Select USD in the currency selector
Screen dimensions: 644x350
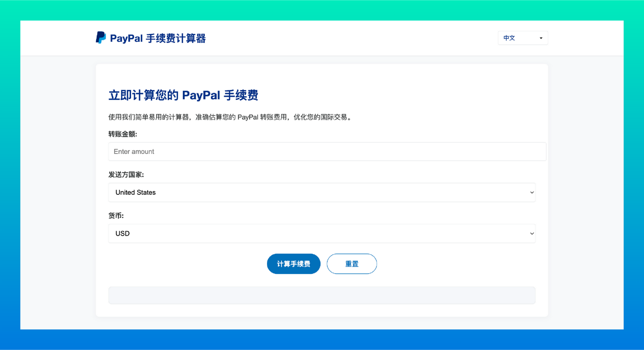(322, 233)
